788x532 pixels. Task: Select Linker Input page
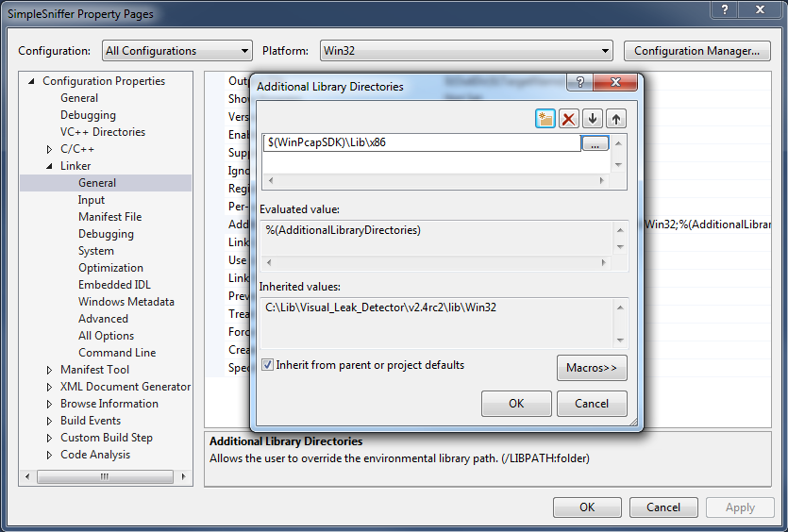pos(92,200)
